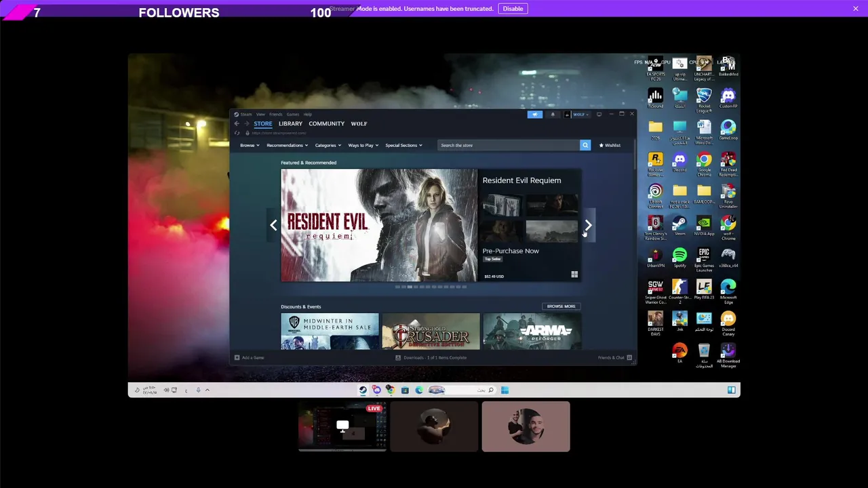Click the store search magnifier button
The image size is (868, 488).
point(585,145)
